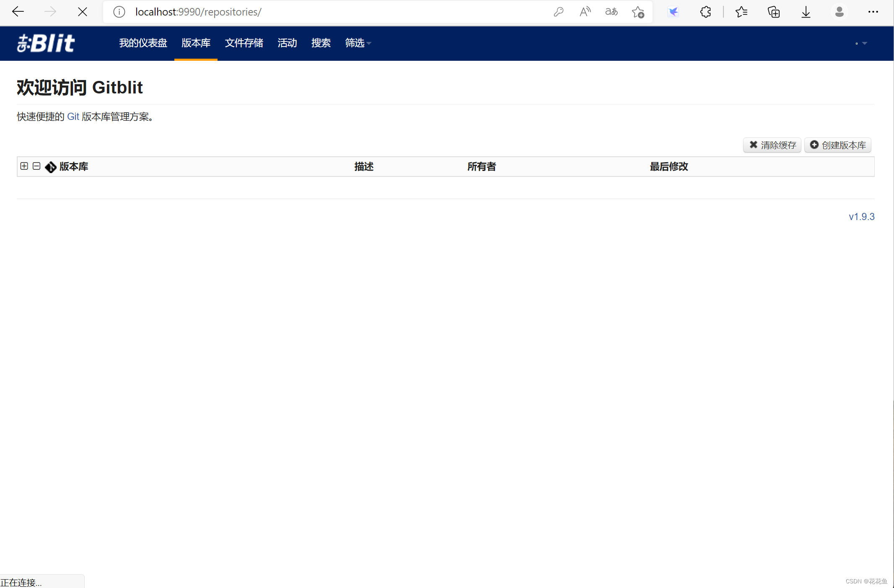Open the 活动 activity tab

pyautogui.click(x=287, y=43)
